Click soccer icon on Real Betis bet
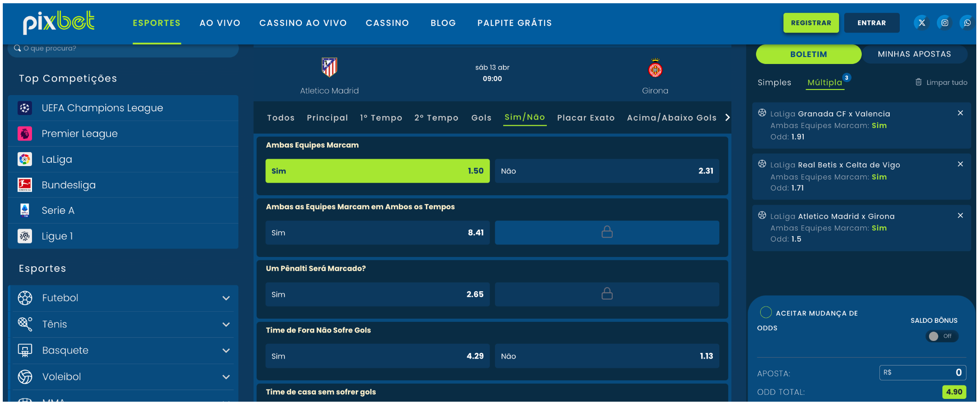This screenshot has width=980, height=404. (x=762, y=164)
